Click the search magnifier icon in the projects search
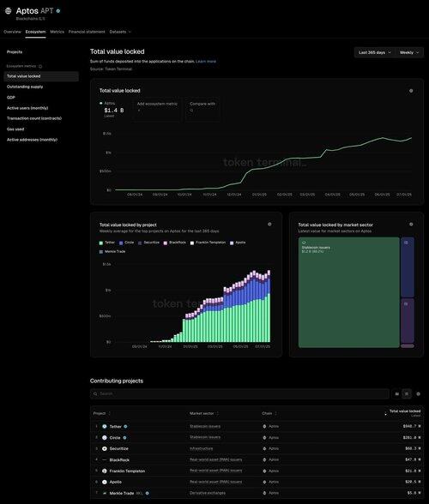 (x=95, y=393)
